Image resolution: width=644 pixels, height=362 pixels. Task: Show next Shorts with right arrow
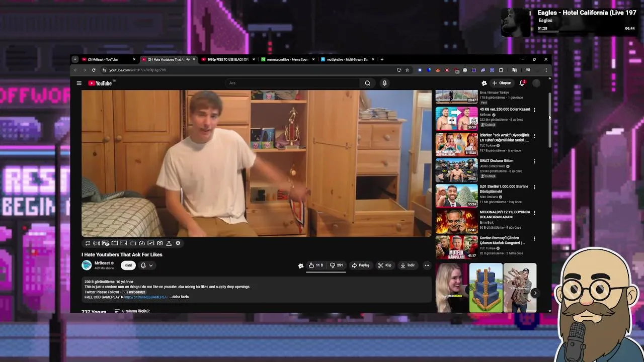click(x=535, y=293)
